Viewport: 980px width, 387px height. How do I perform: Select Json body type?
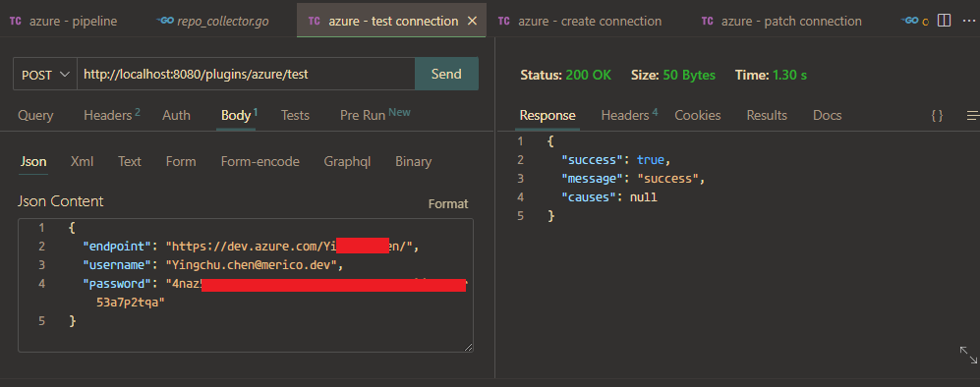click(33, 162)
